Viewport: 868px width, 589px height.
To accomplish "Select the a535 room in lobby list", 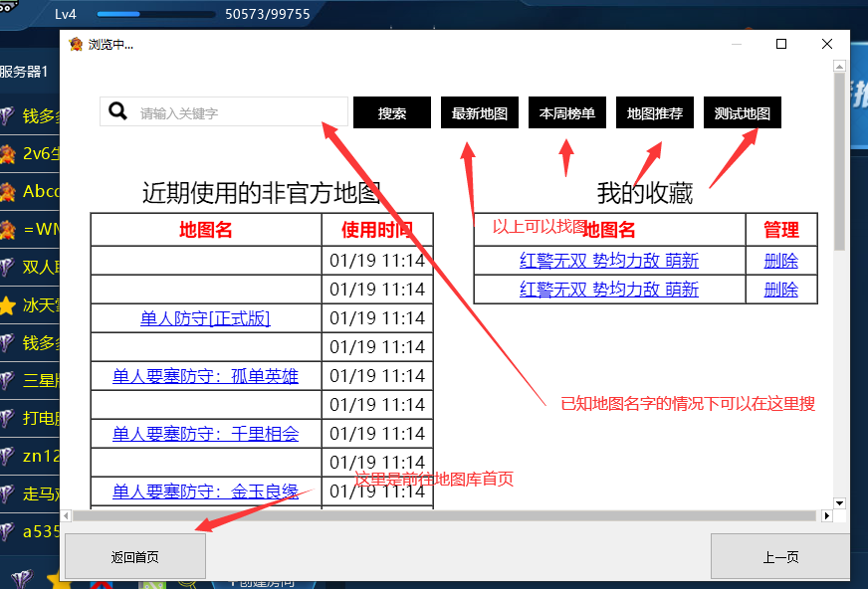I will (30, 531).
